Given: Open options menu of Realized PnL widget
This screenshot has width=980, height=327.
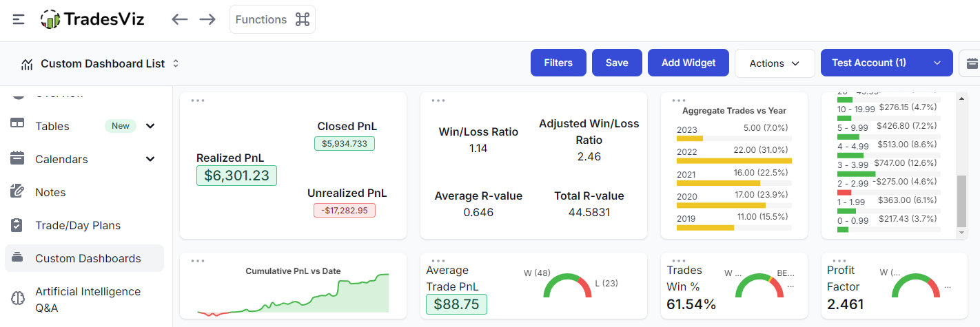Looking at the screenshot, I should point(198,101).
